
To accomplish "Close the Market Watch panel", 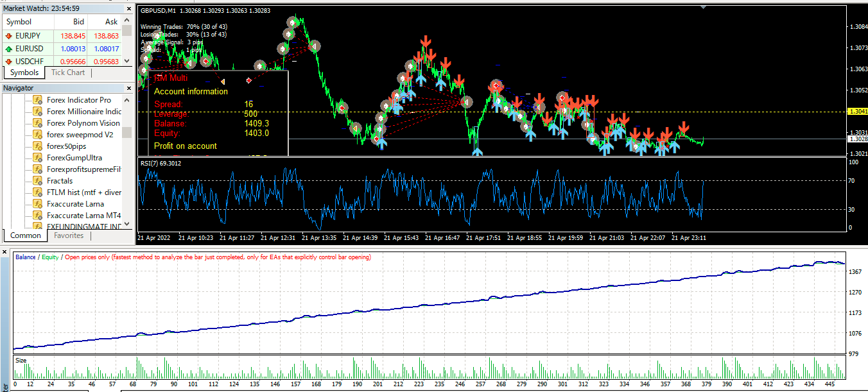I will coord(128,9).
